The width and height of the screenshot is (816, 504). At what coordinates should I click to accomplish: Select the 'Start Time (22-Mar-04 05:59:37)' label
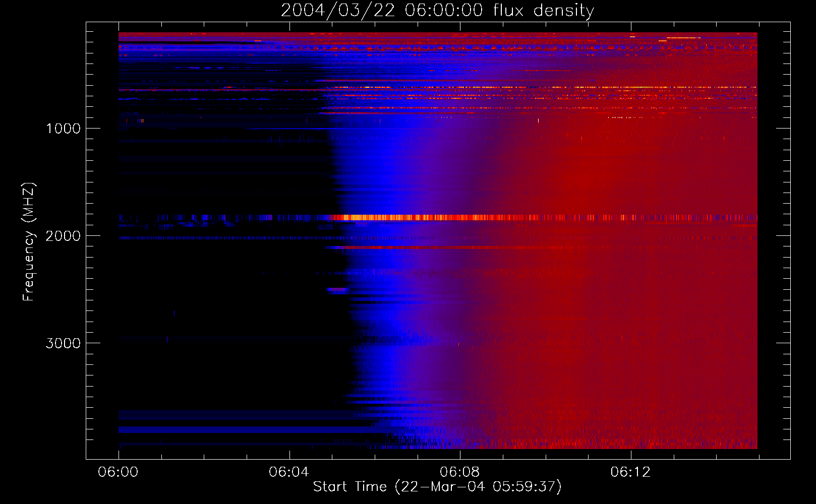pos(437,487)
